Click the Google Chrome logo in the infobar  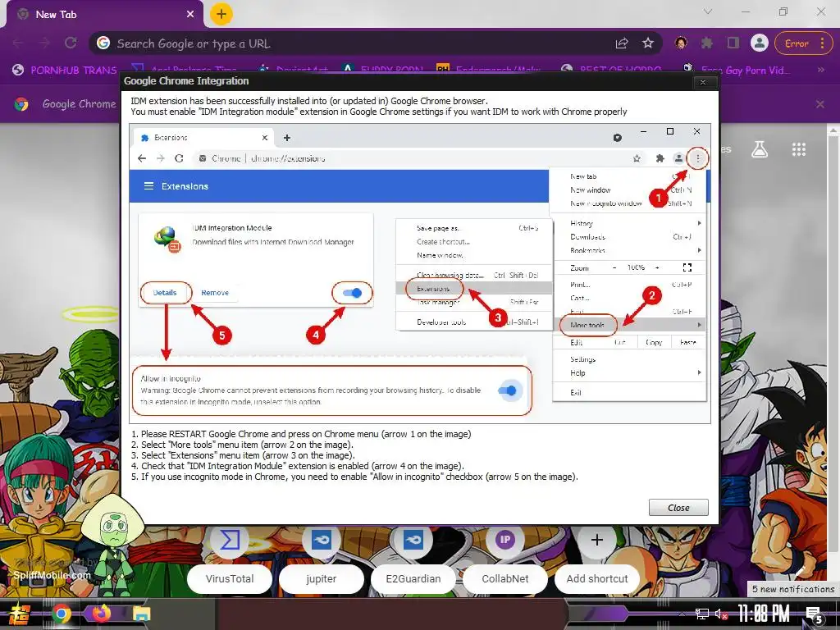pos(21,104)
